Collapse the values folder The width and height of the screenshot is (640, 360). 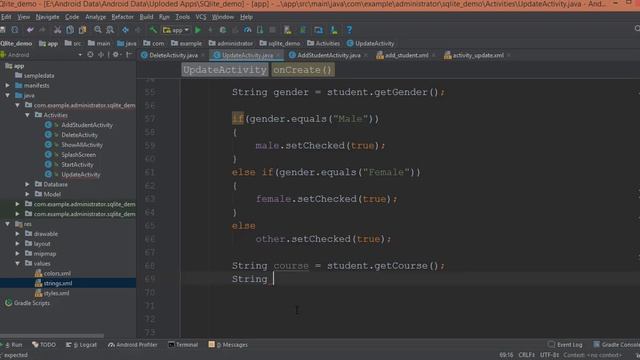(18, 263)
